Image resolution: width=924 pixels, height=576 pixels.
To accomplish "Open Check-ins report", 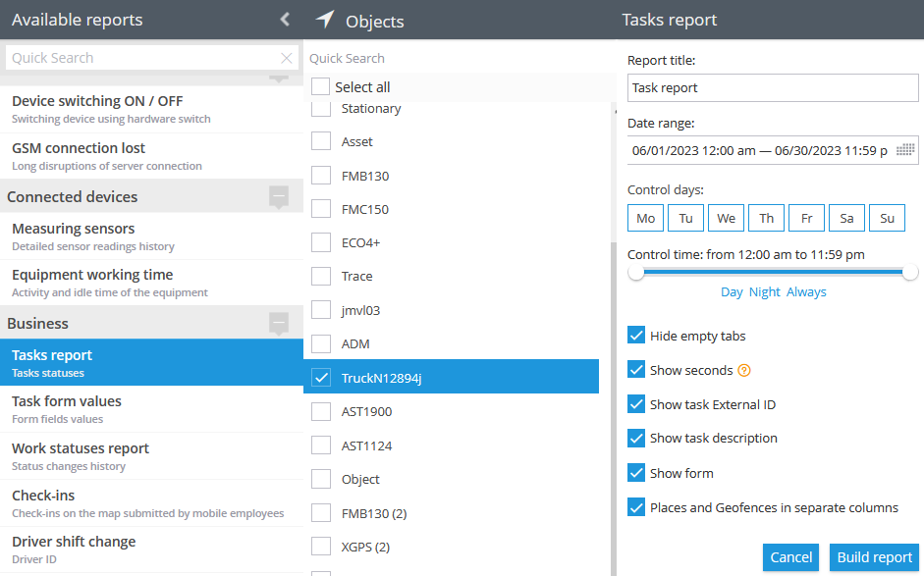I will 151,503.
